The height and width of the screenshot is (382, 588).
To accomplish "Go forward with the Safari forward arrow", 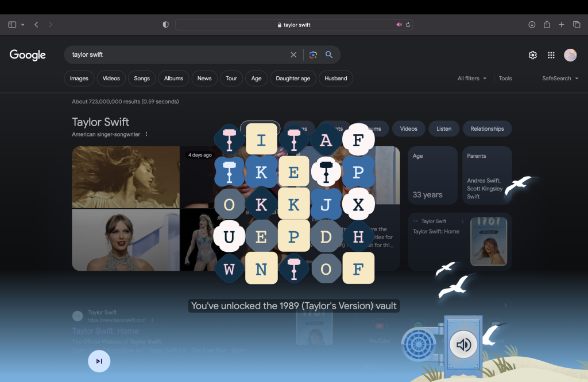I will (x=51, y=25).
